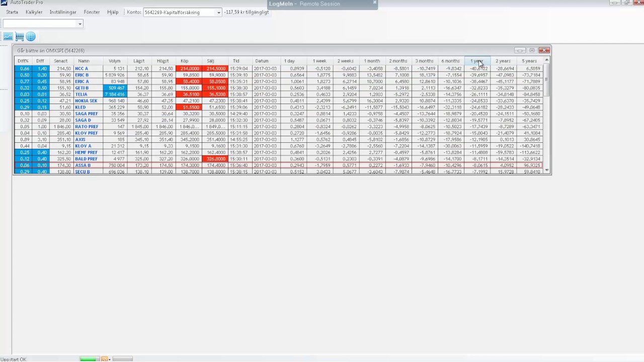Screen dimensions: 644x362
Task: Click the stock table vertical scrollbar
Action: [546, 116]
